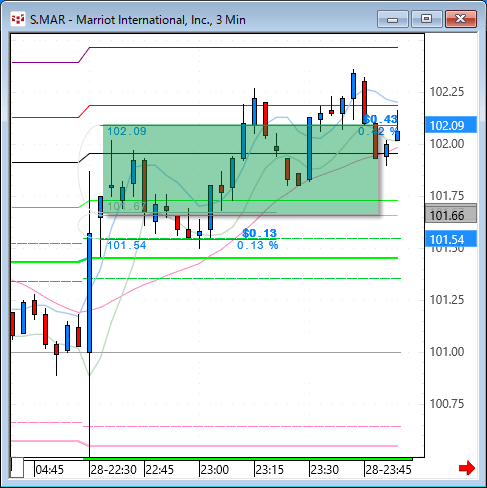Click the $0.43 measurement label
Screen dimensions: 487x488
(x=381, y=119)
